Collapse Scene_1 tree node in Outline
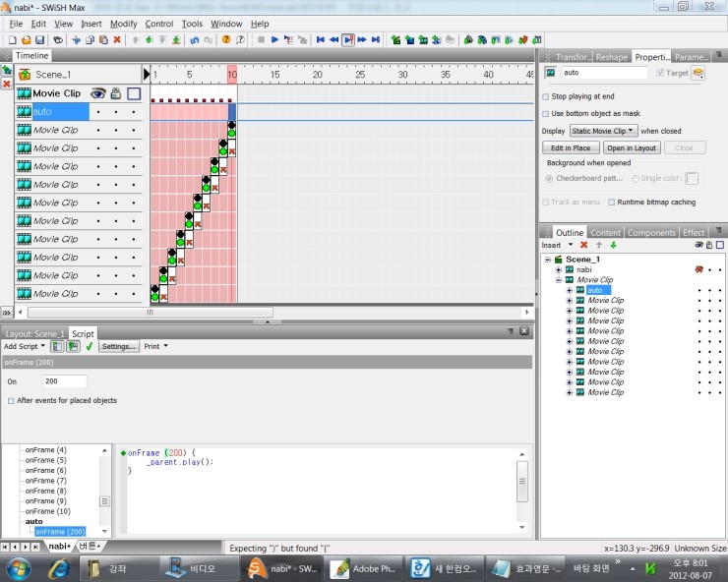The width and height of the screenshot is (728, 582). (x=548, y=260)
